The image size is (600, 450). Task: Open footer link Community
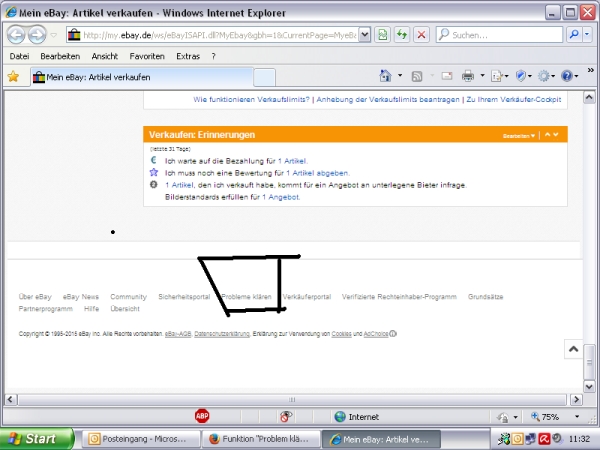(x=128, y=297)
